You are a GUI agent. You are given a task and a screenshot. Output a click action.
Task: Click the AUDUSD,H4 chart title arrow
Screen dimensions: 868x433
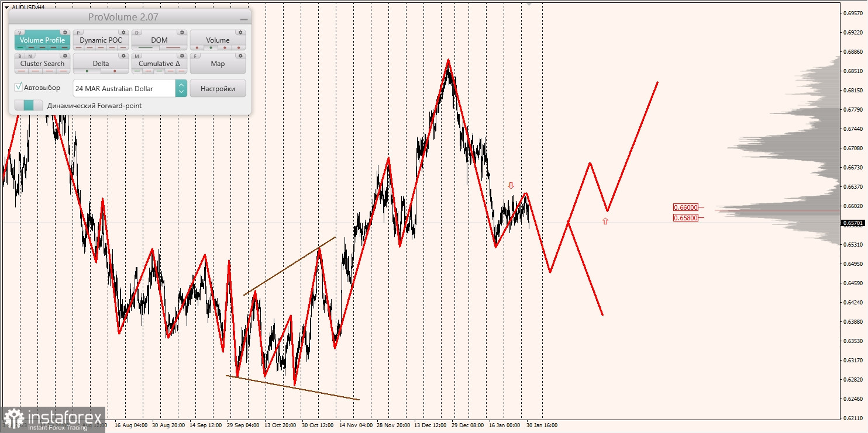[6, 8]
